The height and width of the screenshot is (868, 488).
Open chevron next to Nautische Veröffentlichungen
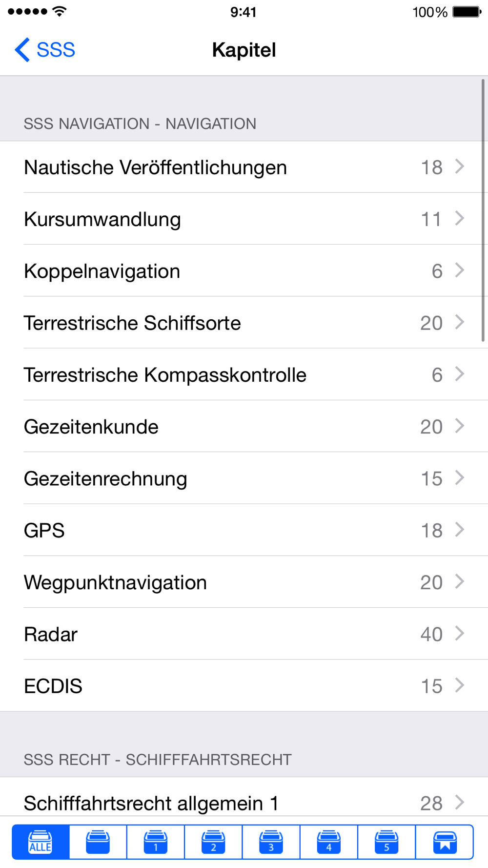click(x=460, y=166)
